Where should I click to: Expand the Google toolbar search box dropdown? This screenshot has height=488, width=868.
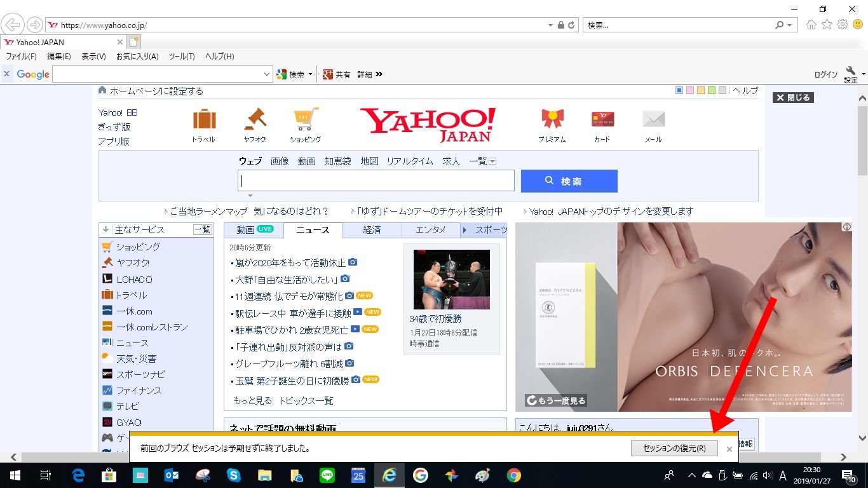[x=267, y=74]
